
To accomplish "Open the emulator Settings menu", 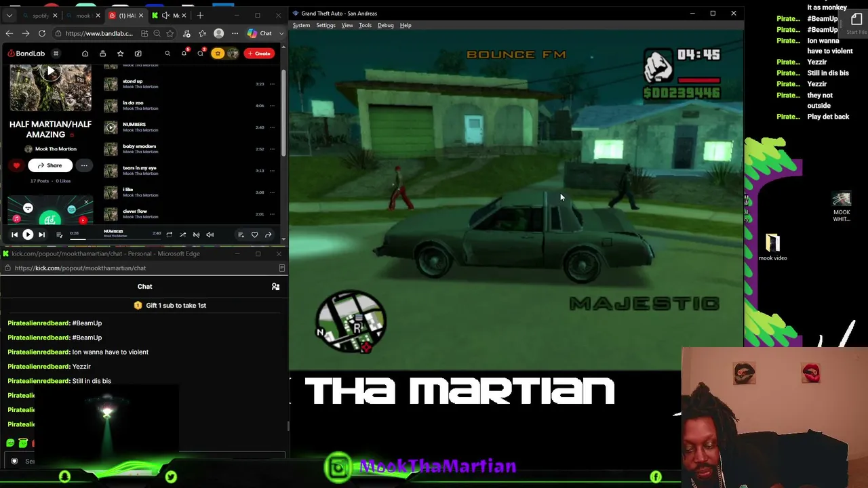I will 325,25.
